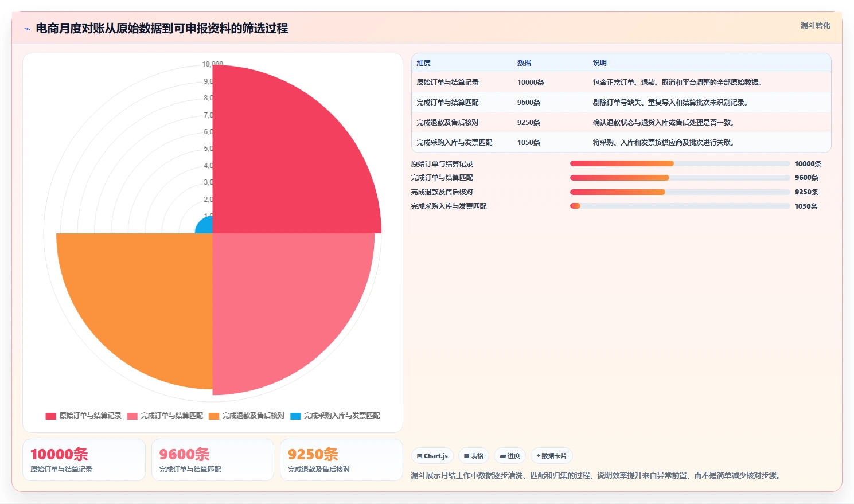Click the 表格 tag
The width and height of the screenshot is (854, 504).
474,456
